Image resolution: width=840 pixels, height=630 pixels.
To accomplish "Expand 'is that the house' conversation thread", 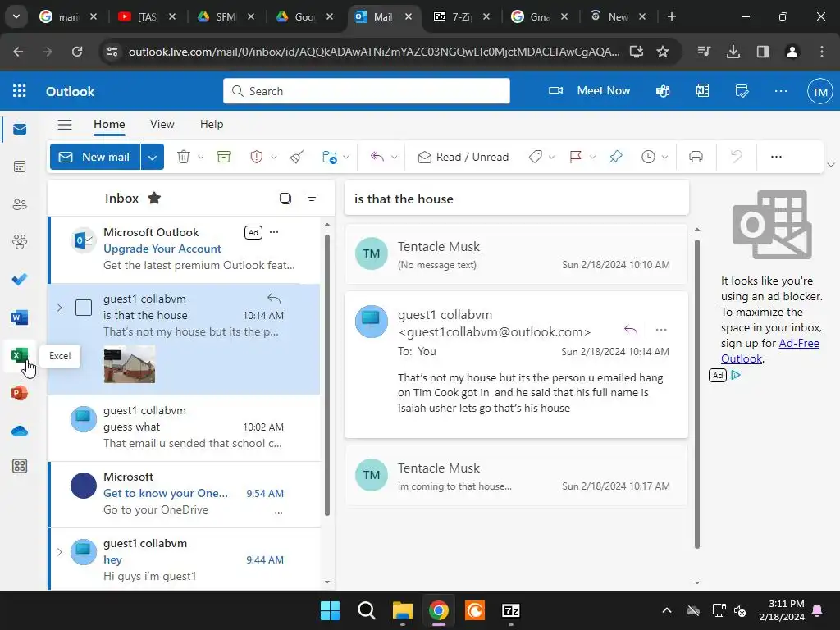I will pos(59,308).
